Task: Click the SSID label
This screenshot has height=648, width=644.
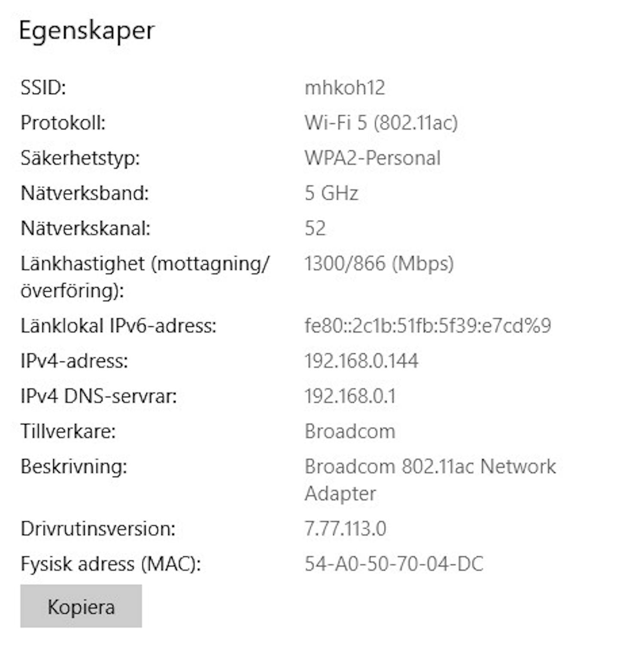Action: [43, 88]
